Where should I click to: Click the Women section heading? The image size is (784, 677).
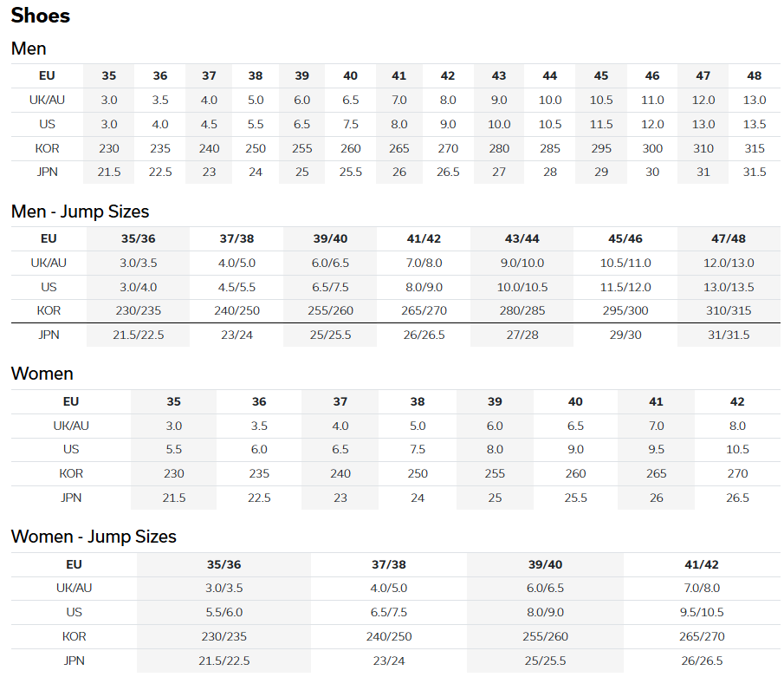(x=42, y=374)
